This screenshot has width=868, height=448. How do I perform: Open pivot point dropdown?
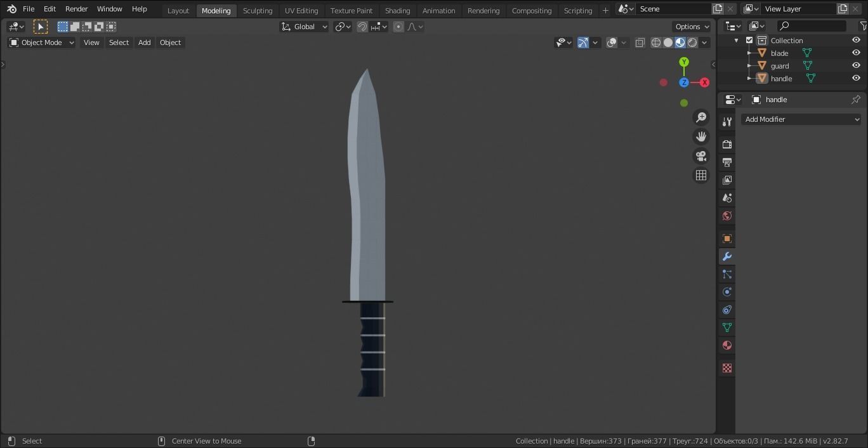343,27
